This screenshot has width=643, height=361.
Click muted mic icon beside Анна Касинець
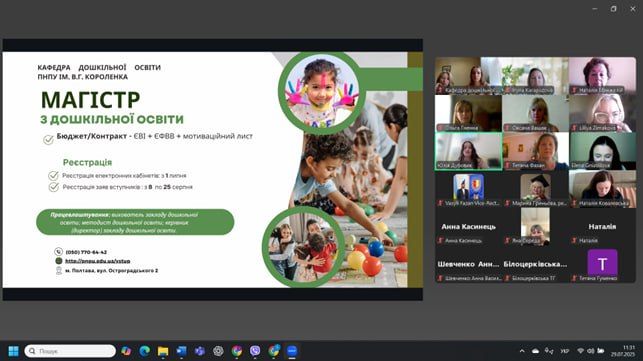(440, 241)
